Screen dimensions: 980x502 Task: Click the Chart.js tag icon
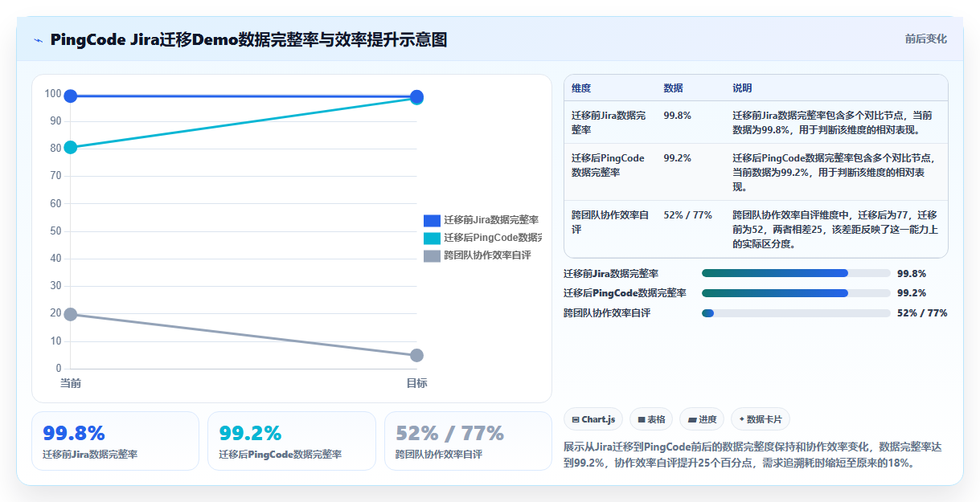tap(576, 419)
